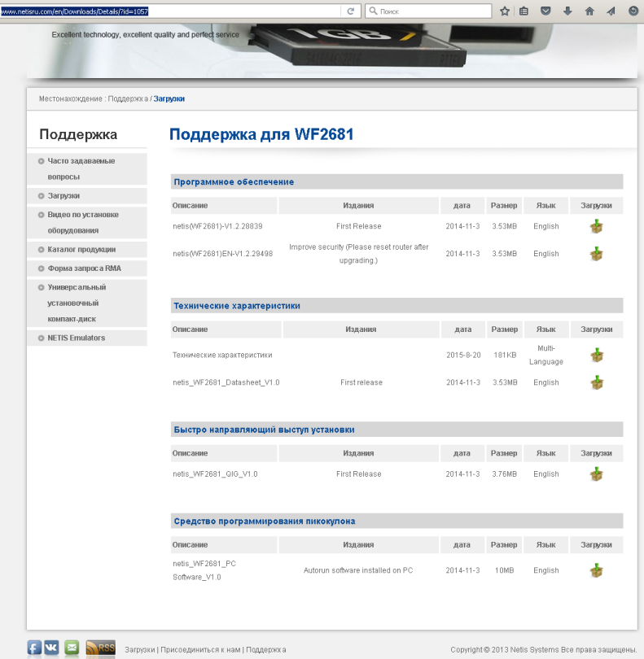
Task: Click the round toolbar icon at far right
Action: pyautogui.click(x=633, y=11)
